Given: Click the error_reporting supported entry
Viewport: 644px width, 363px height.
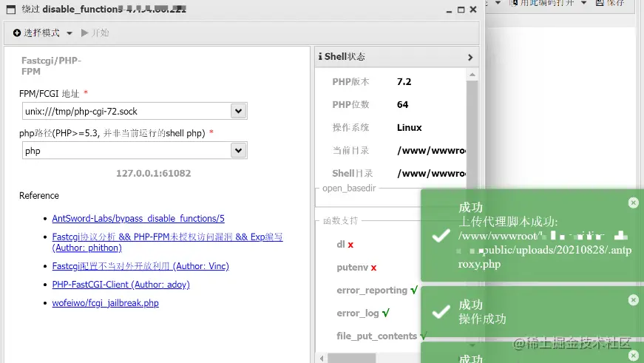Looking at the screenshot, I should pyautogui.click(x=376, y=291).
